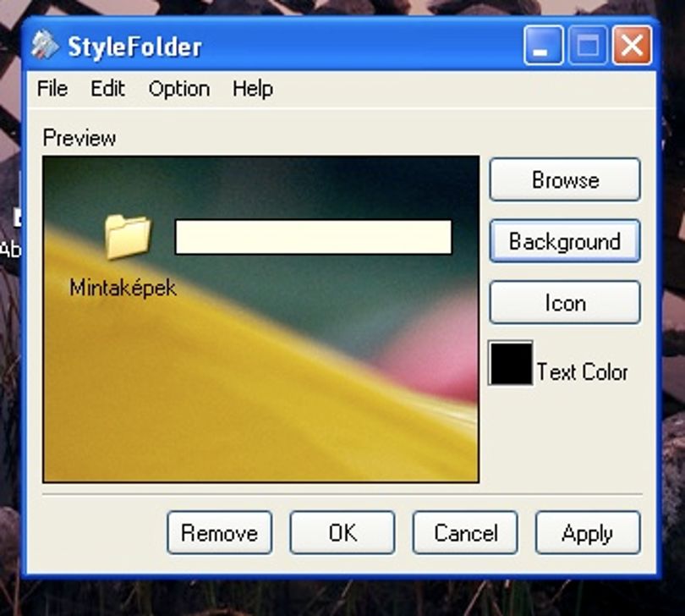Screen dimensions: 685x616
Task: Minimize the StyleFolder window
Action: [x=543, y=45]
